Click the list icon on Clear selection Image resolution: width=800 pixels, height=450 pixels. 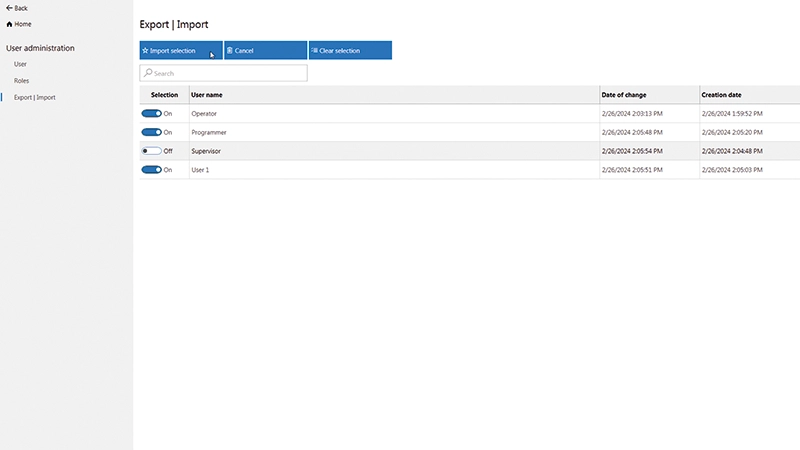coord(314,50)
